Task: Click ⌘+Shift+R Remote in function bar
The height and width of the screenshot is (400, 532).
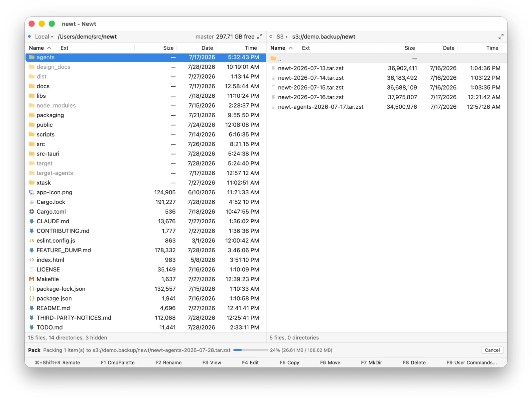Action: pyautogui.click(x=58, y=362)
